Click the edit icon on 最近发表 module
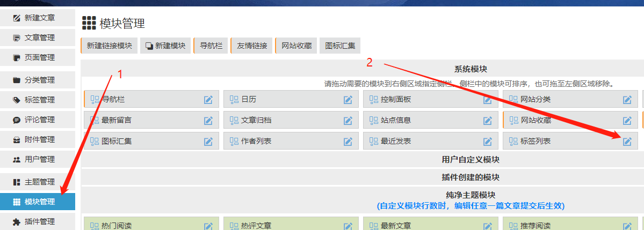This screenshot has width=644, height=230. [488, 142]
